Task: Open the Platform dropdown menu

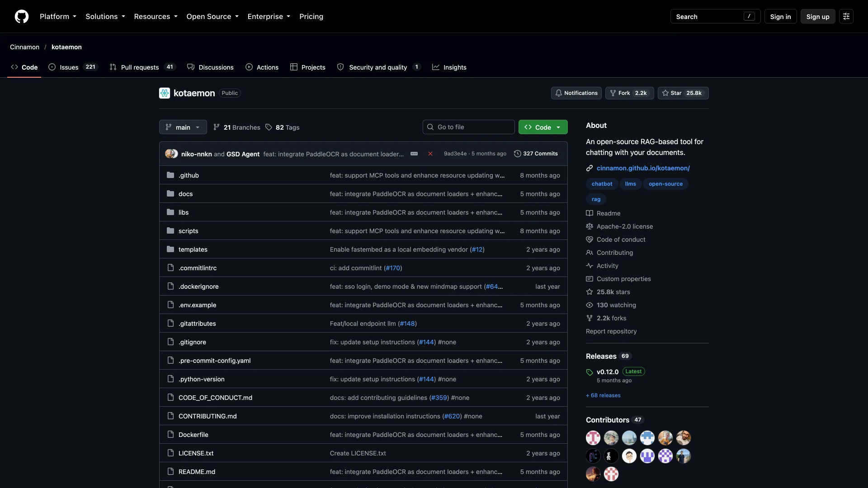Action: pyautogui.click(x=58, y=16)
